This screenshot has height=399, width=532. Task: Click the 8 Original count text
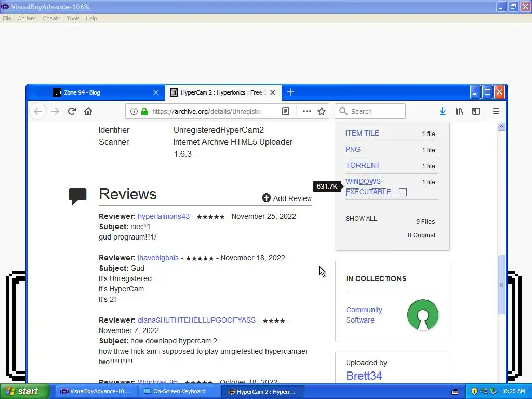coord(421,235)
